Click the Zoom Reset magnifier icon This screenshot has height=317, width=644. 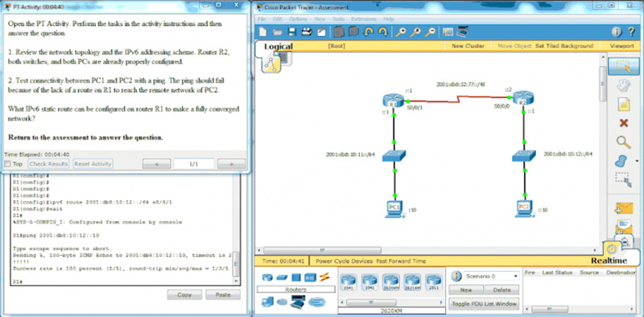point(415,32)
